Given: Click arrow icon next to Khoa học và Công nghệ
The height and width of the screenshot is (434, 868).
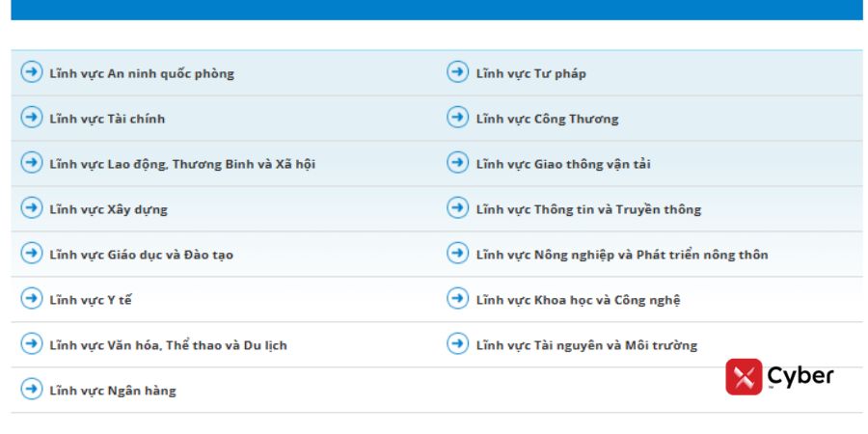Looking at the screenshot, I should (457, 299).
